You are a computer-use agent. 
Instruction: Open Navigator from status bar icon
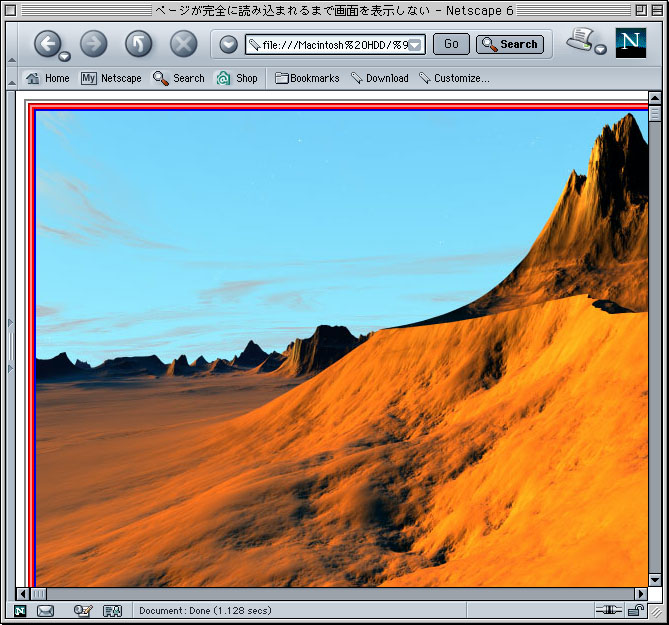20,611
